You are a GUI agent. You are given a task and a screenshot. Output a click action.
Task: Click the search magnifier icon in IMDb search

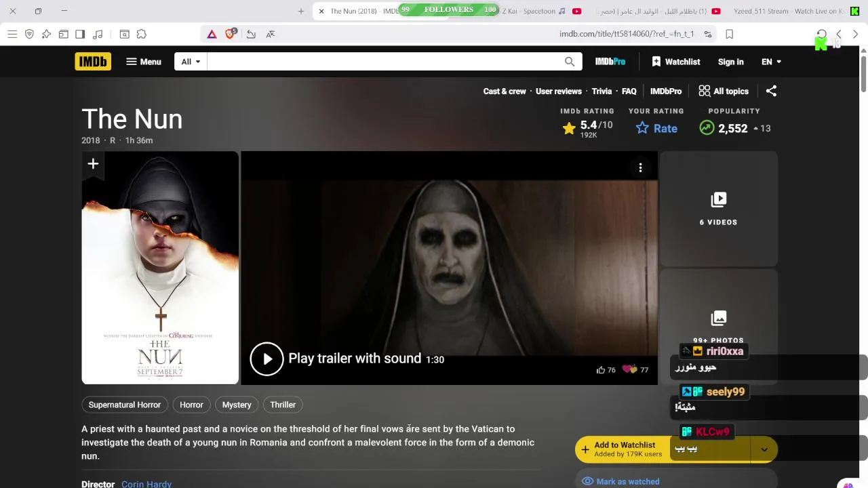tap(570, 62)
